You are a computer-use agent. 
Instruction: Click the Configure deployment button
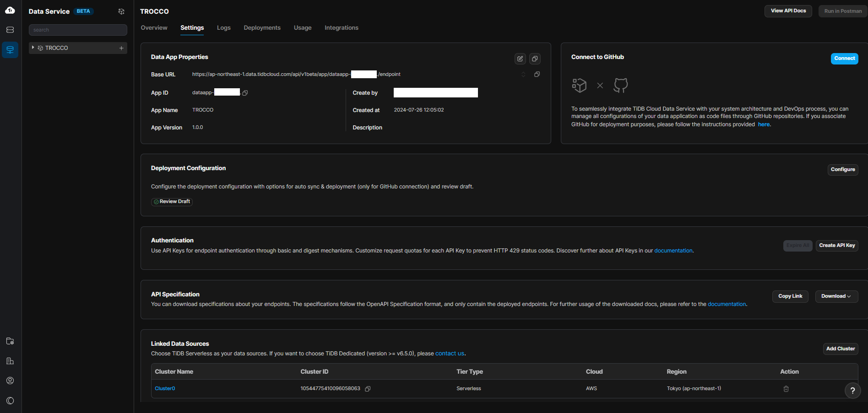(843, 170)
